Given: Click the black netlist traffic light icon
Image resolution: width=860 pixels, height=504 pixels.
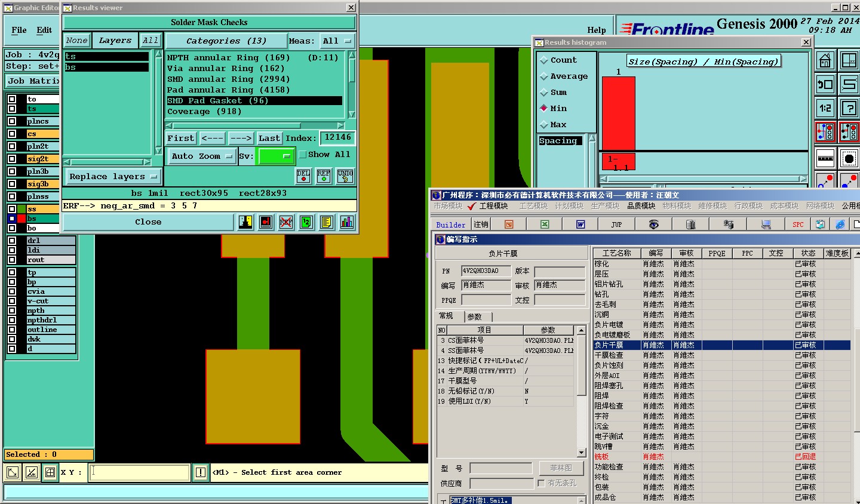Looking at the screenshot, I should pyautogui.click(x=849, y=132).
